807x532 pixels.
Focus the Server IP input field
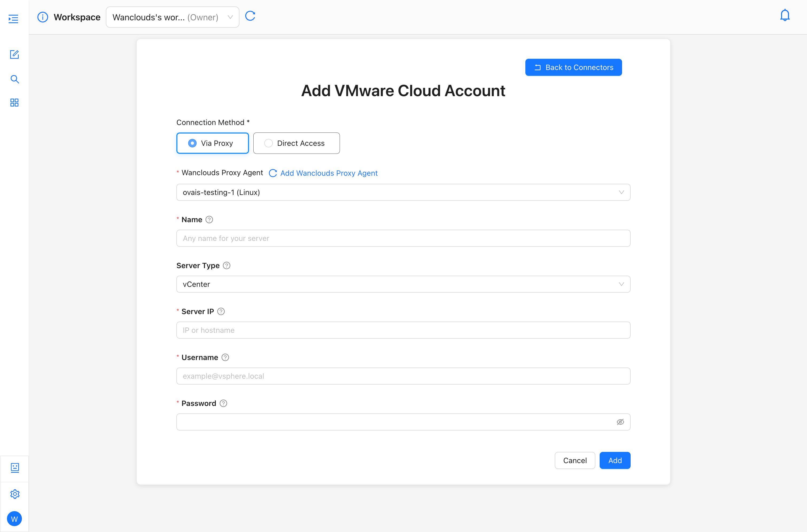[x=403, y=330]
